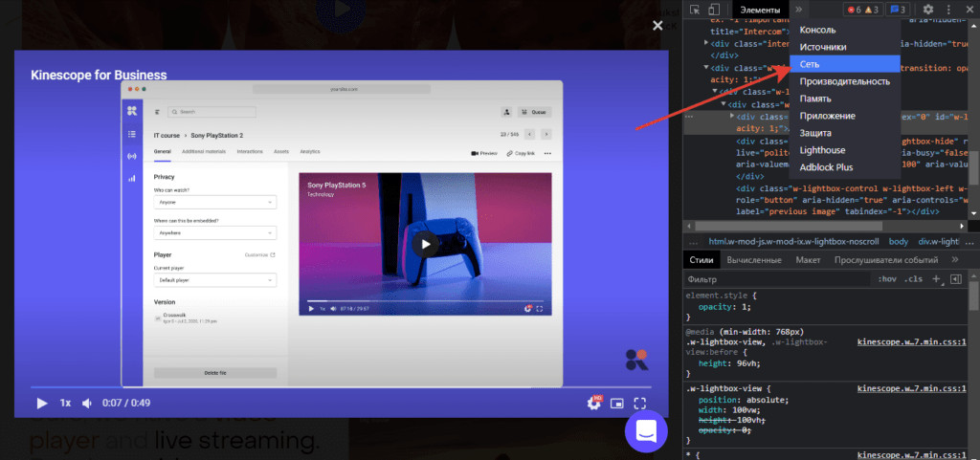The width and height of the screenshot is (980, 460).
Task: Open the Intercom chat launcher
Action: click(x=645, y=432)
